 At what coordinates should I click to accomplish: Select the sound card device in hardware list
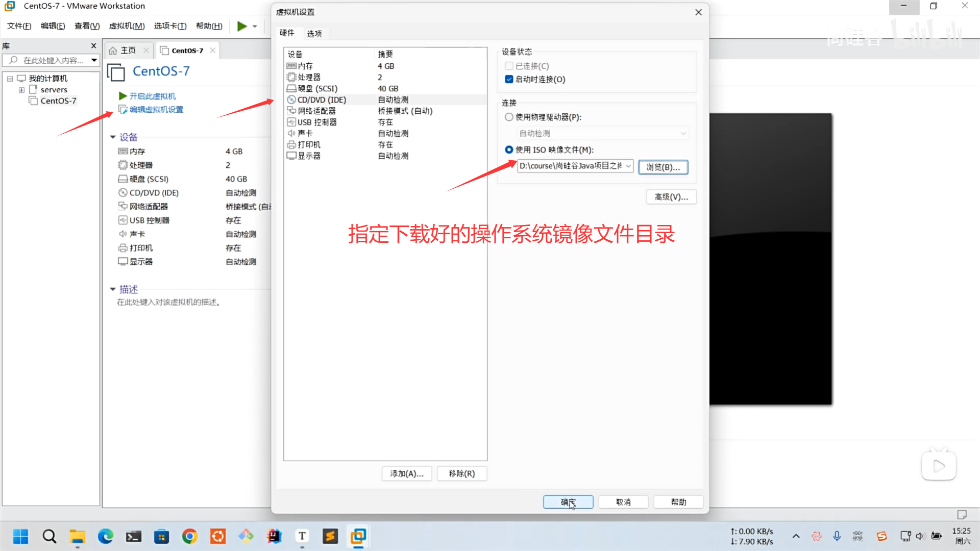(305, 133)
